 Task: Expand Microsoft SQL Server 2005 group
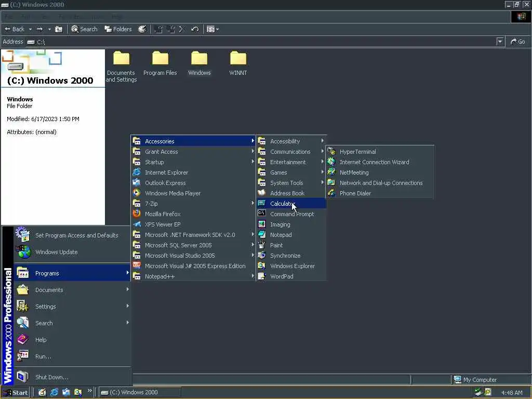[x=193, y=245]
